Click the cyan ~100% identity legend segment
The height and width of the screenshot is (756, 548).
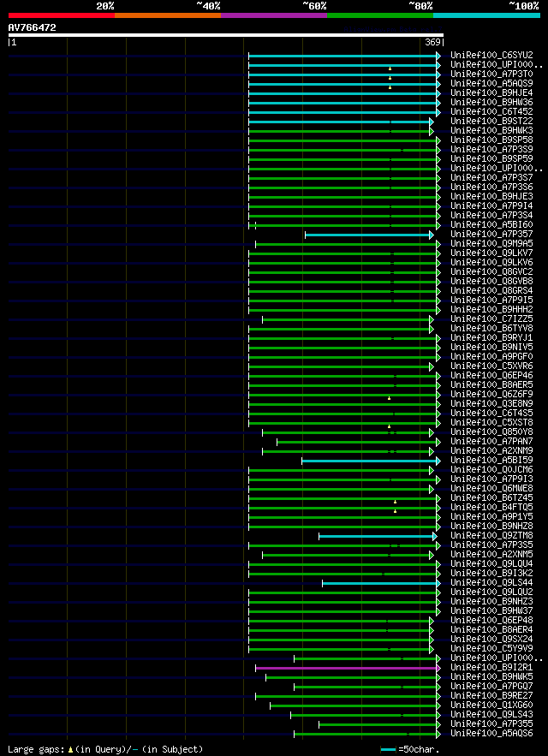[486, 15]
